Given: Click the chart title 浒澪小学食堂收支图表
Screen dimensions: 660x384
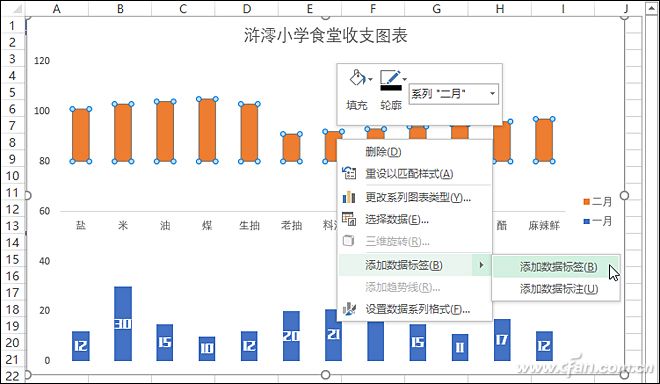Looking at the screenshot, I should click(325, 35).
